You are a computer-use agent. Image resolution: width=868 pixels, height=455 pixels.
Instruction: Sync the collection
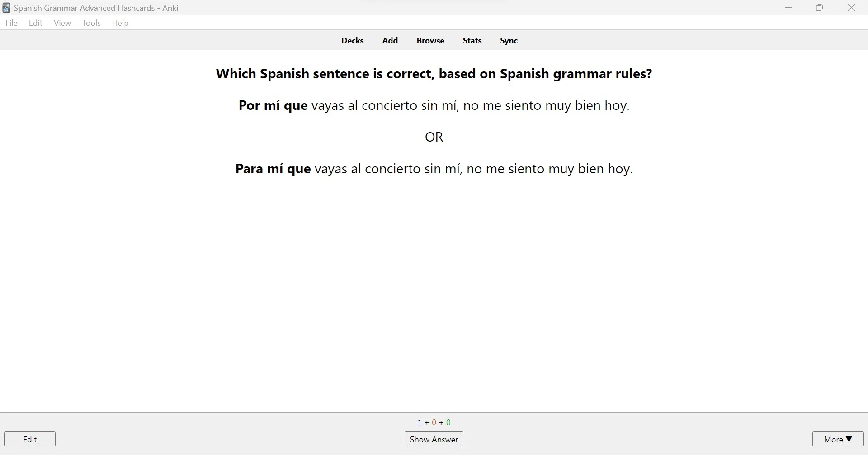coord(509,40)
